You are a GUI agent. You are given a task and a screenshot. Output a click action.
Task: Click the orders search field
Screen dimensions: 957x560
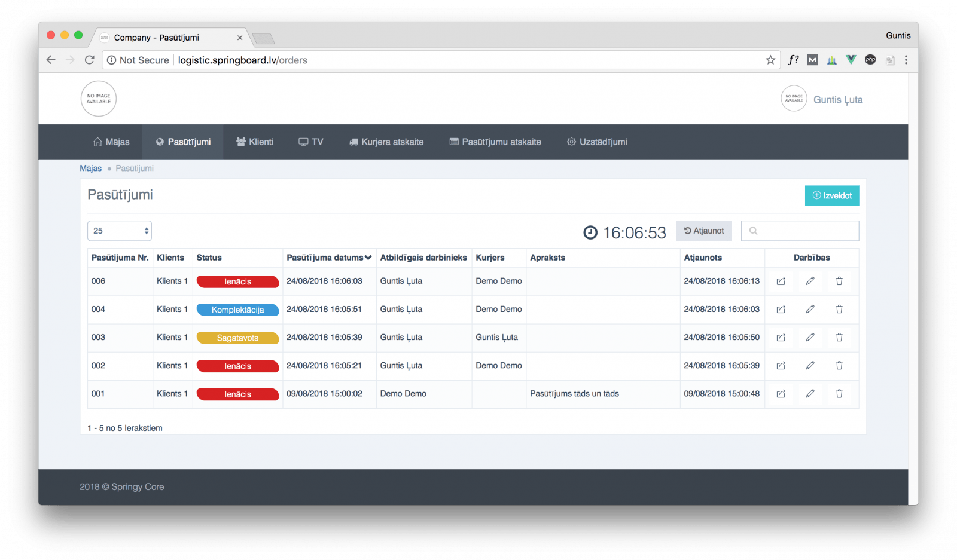pos(800,231)
